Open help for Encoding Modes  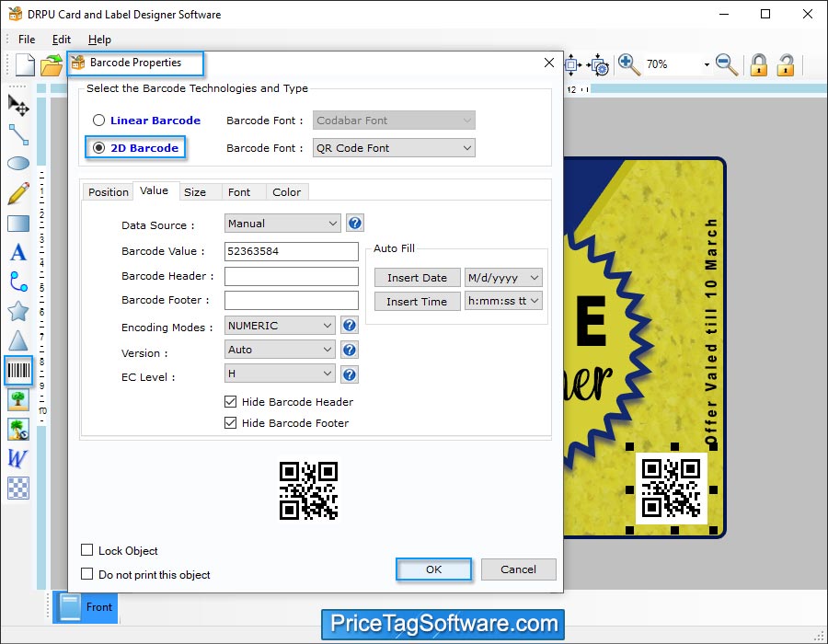[349, 325]
